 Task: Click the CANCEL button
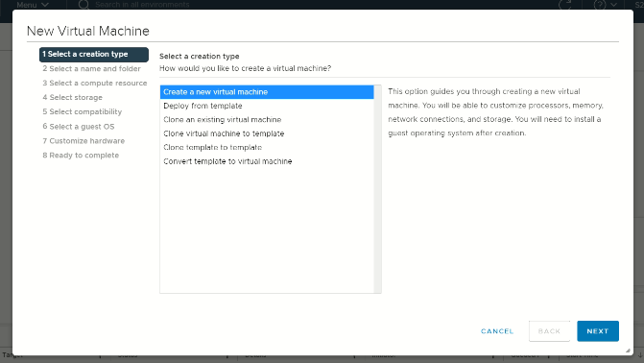[x=497, y=331]
